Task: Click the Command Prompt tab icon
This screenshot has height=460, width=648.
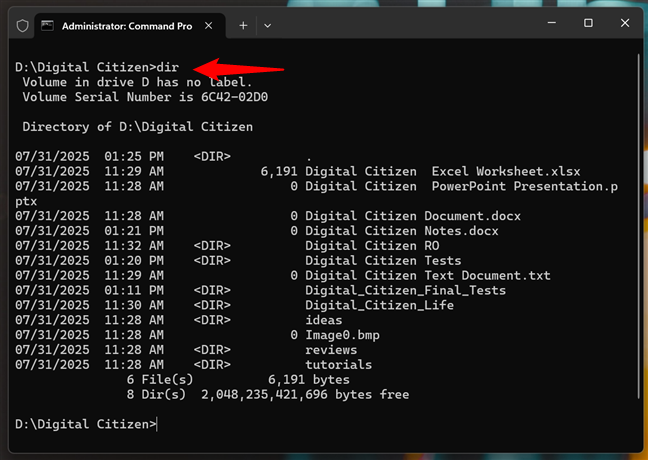Action: [x=47, y=23]
